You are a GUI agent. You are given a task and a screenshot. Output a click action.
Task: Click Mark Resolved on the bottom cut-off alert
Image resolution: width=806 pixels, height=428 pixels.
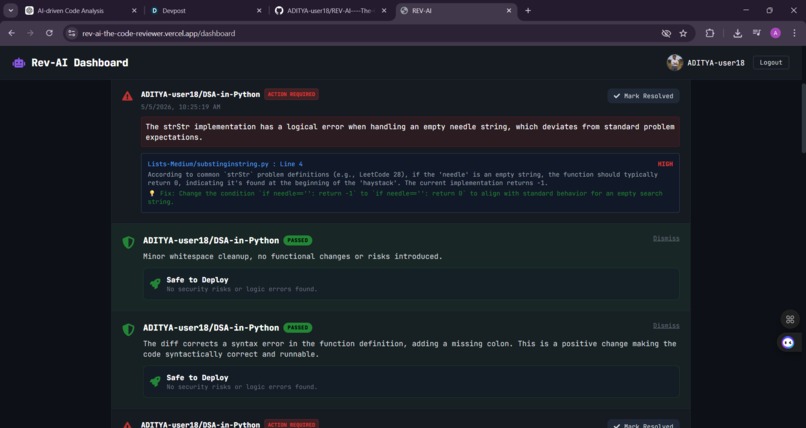[643, 424]
